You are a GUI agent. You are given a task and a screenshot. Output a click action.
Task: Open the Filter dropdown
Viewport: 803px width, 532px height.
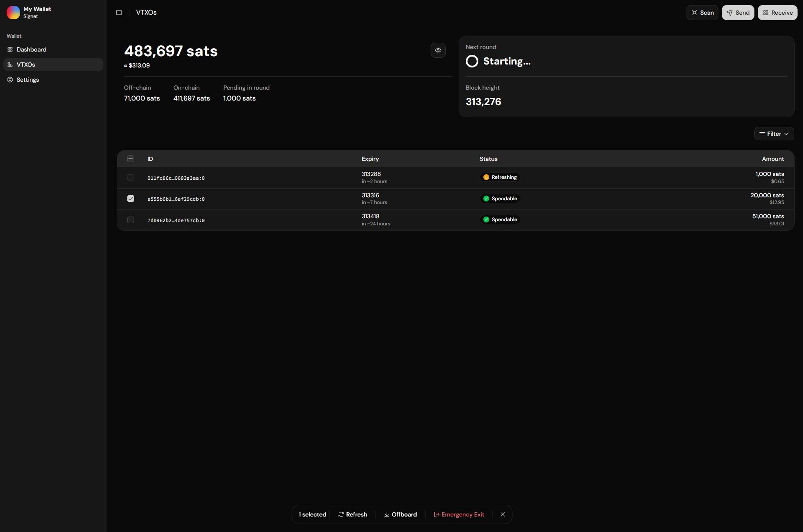[x=774, y=134]
